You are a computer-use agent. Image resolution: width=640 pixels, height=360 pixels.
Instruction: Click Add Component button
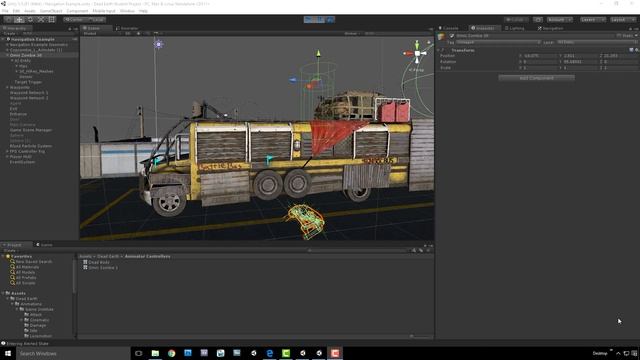tap(536, 78)
